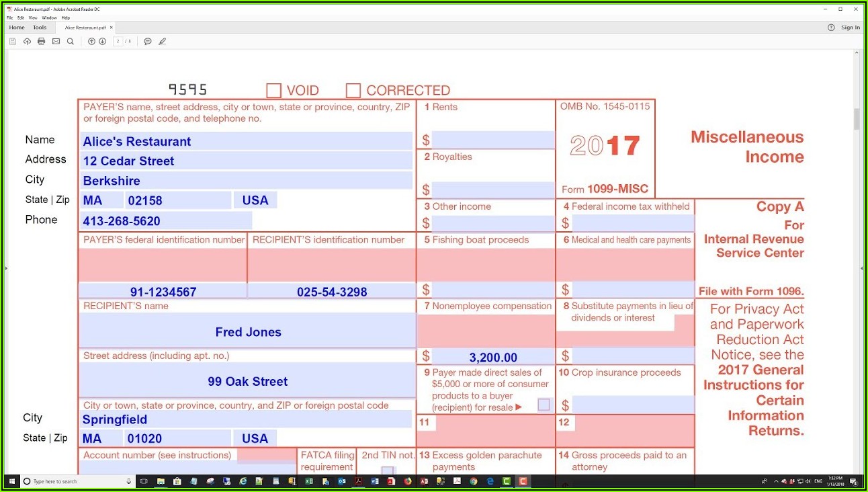
Task: Click the upload to cloud icon
Action: pos(27,42)
